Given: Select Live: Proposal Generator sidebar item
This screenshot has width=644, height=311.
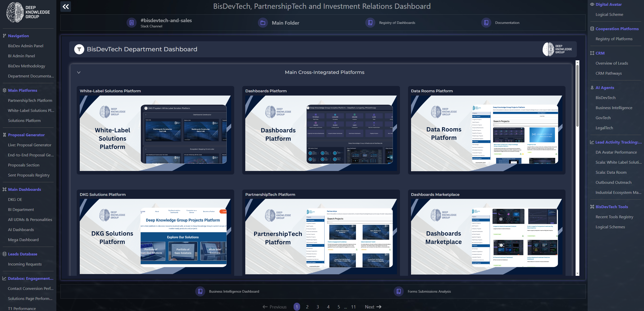Looking at the screenshot, I should pos(30,145).
